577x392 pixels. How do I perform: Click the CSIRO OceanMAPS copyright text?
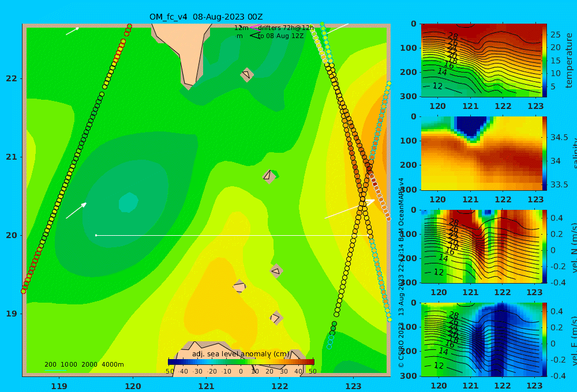tap(401, 273)
